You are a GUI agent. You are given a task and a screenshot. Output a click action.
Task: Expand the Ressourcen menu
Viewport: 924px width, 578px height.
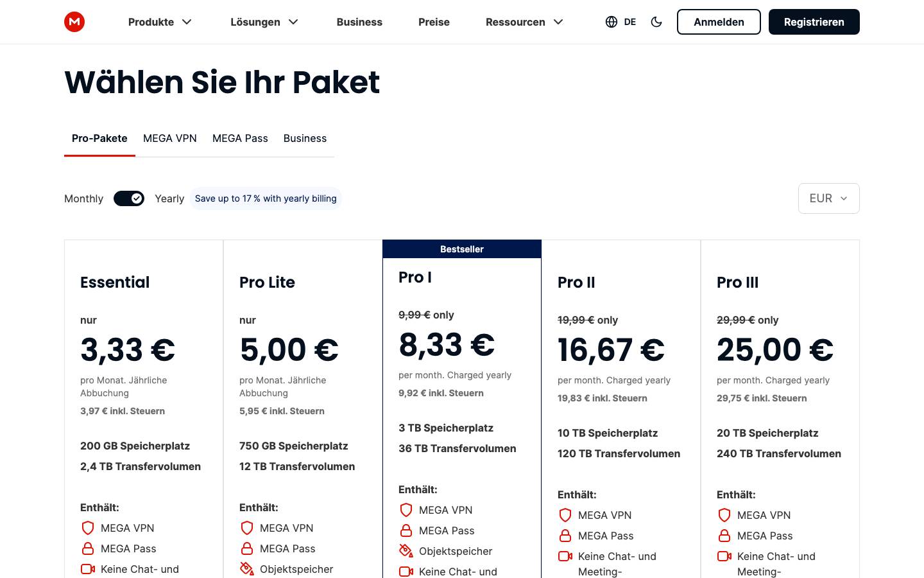point(524,22)
